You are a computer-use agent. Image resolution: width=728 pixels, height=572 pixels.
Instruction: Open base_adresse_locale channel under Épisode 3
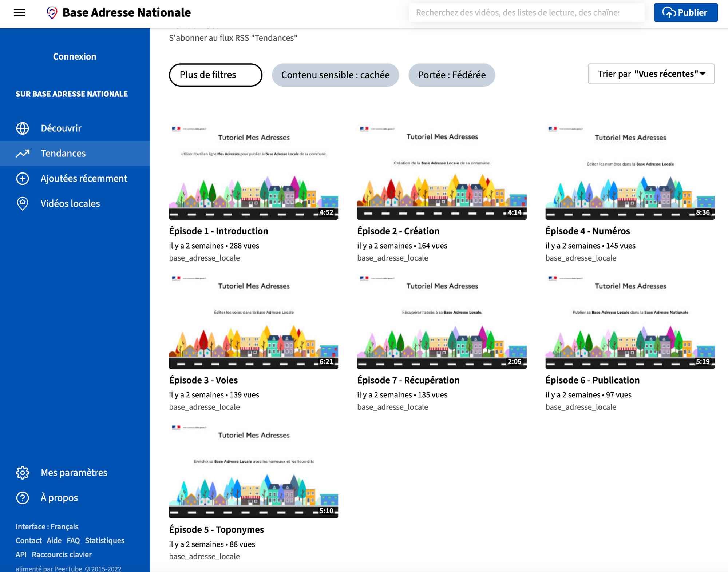(x=204, y=407)
